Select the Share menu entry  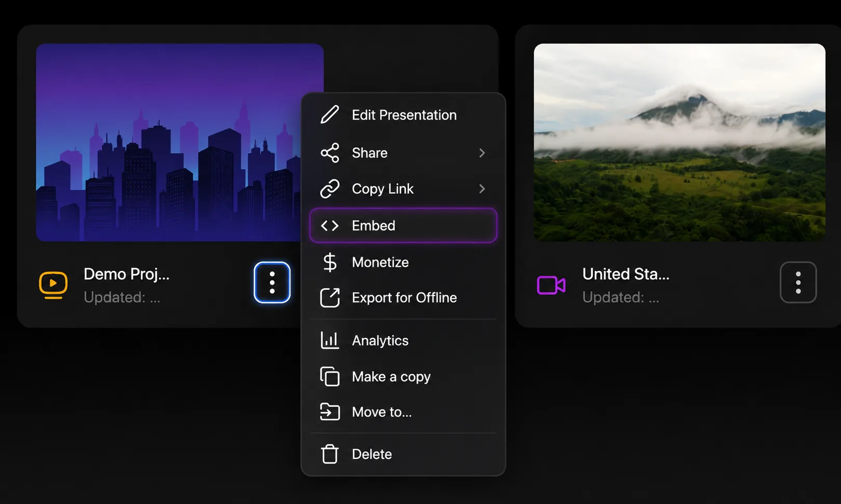coord(403,153)
